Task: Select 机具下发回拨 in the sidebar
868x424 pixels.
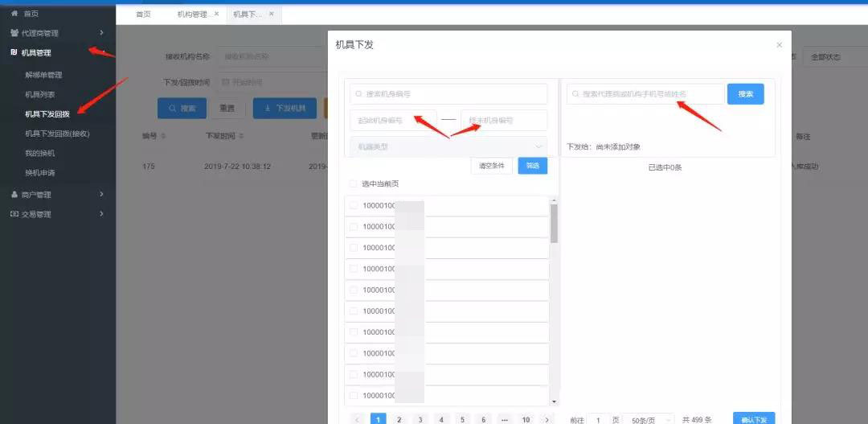Action: pos(47,114)
